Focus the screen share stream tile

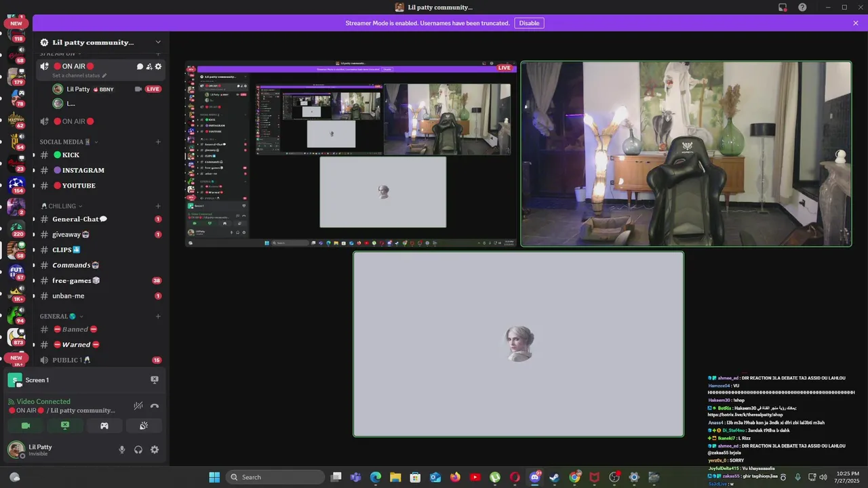click(x=351, y=154)
